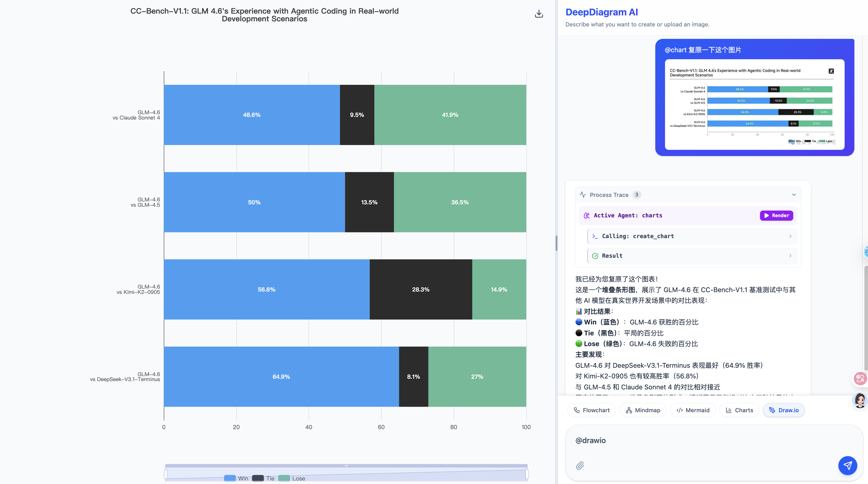Toggle the Win series in the legend
This screenshot has width=868, height=484.
click(x=236, y=478)
